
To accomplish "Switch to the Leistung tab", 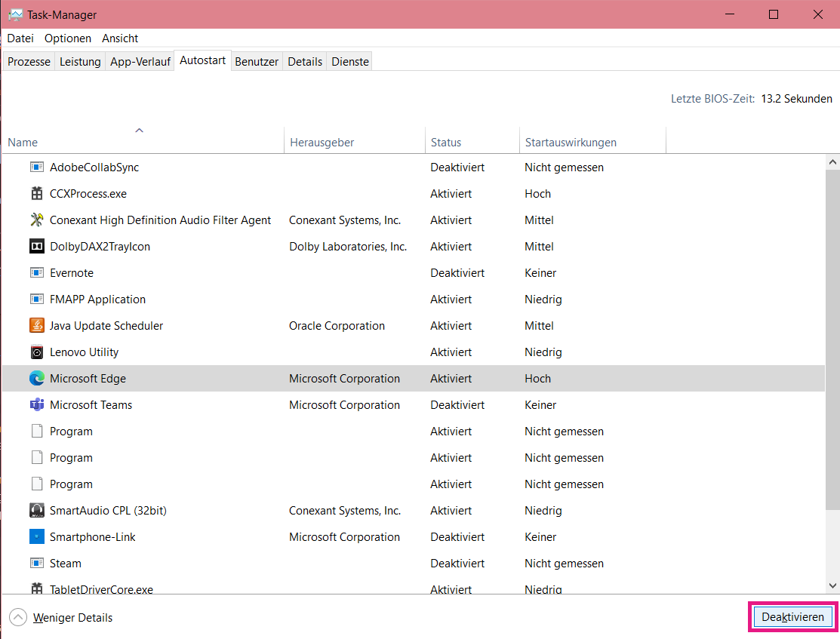I will (x=80, y=62).
